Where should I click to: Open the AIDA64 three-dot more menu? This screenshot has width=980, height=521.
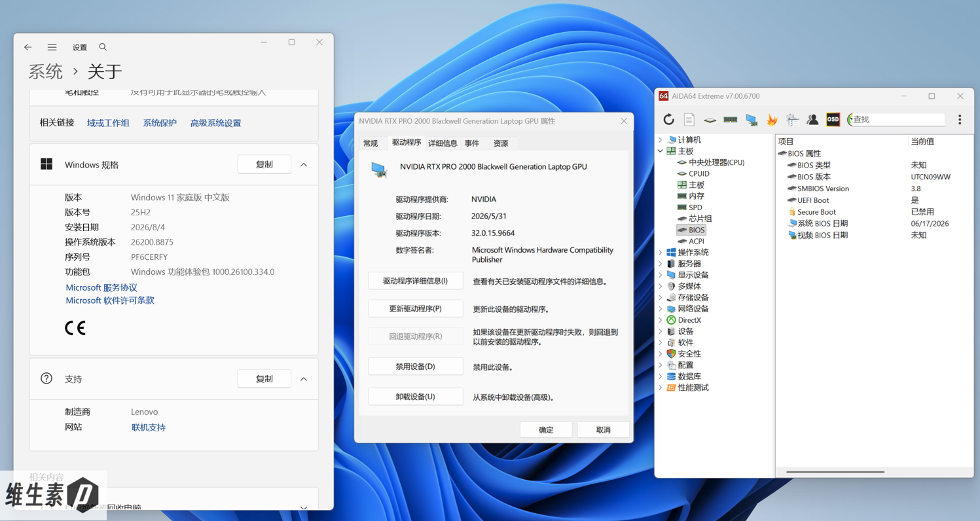coord(960,120)
